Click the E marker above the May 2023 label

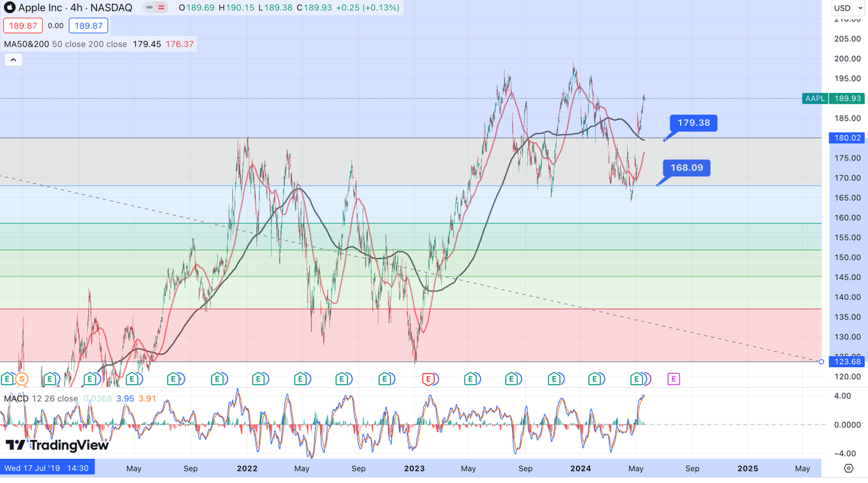point(471,379)
